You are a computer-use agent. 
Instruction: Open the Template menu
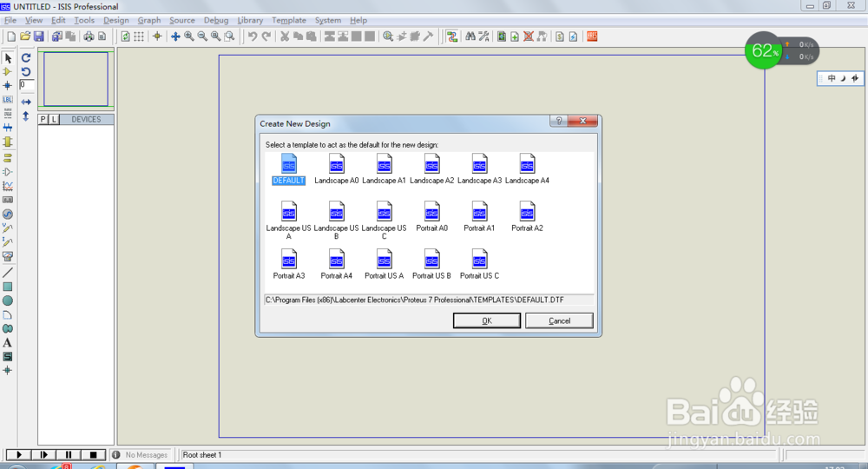[x=289, y=20]
